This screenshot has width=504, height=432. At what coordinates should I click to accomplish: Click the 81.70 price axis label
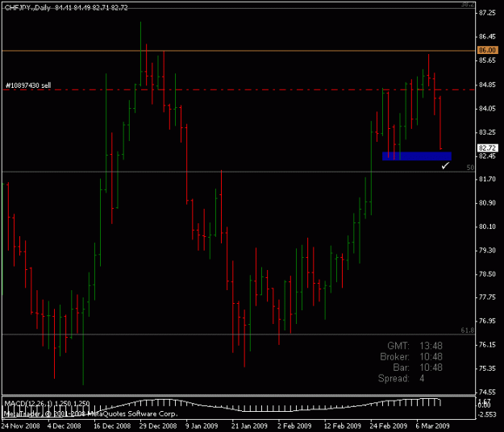pos(487,179)
